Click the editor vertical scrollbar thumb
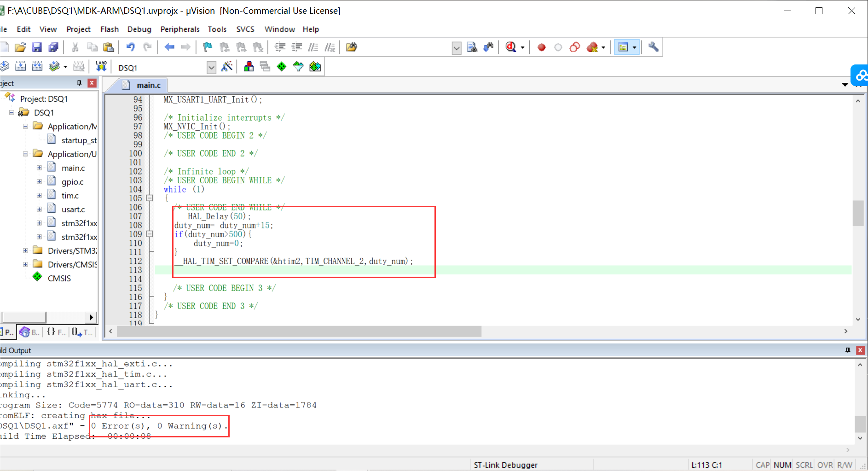868x471 pixels. (x=858, y=213)
